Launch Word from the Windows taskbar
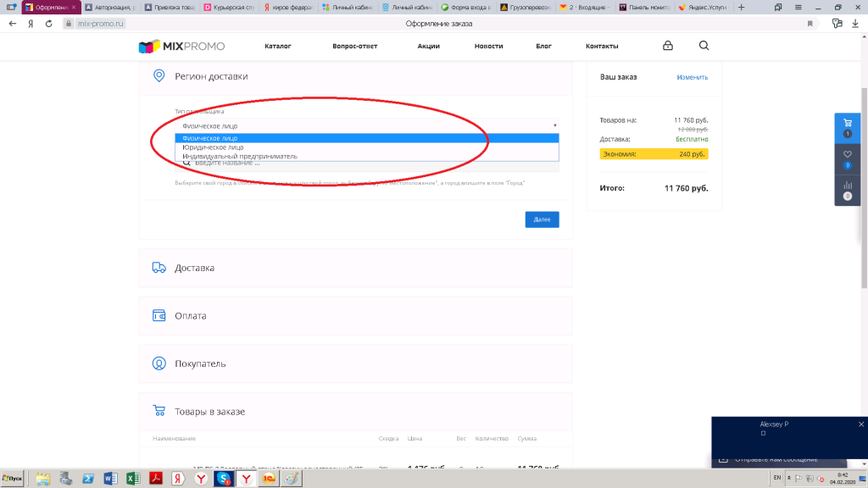 (109, 479)
